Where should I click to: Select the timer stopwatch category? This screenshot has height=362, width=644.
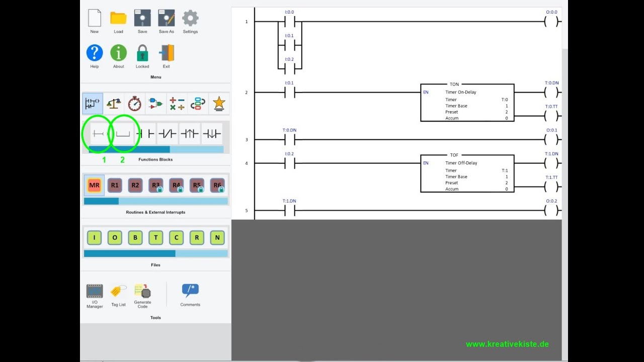point(135,104)
